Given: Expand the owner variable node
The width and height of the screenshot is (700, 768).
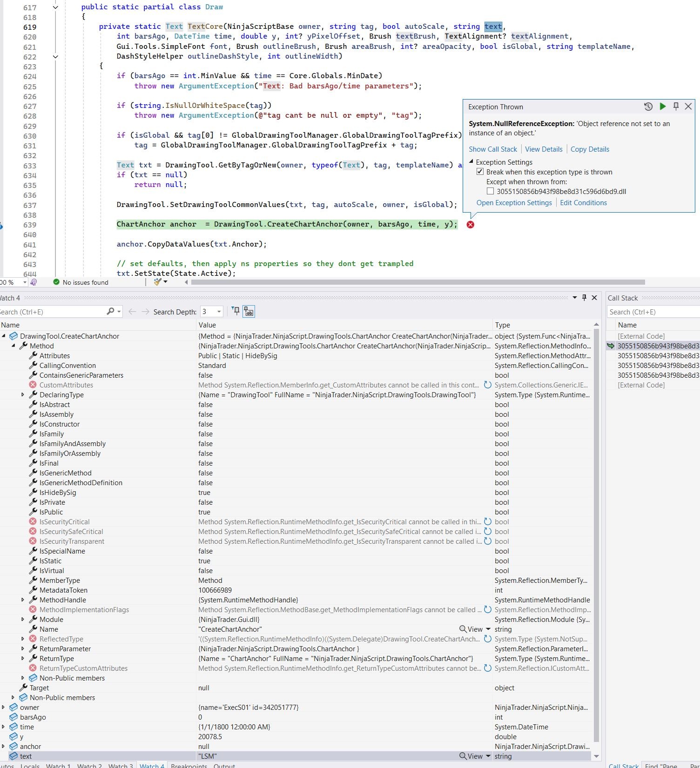Looking at the screenshot, I should click(x=3, y=707).
